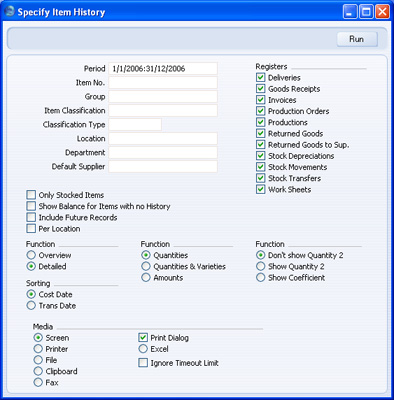Select the Excel media option
The height and width of the screenshot is (400, 394).
point(143,349)
